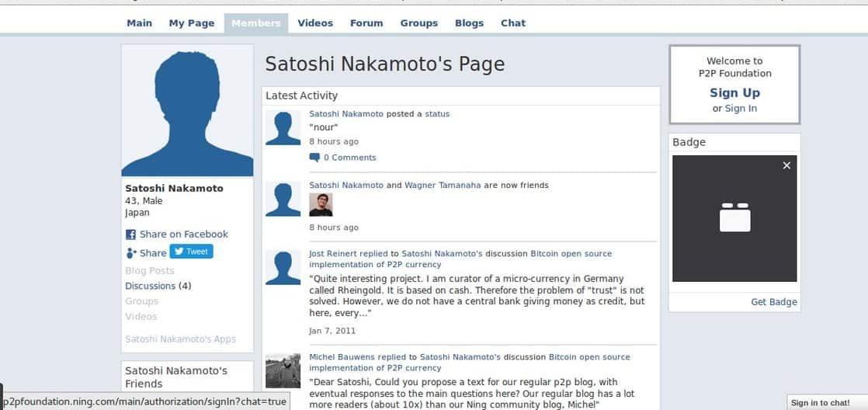Open the Videos tab
The width and height of the screenshot is (868, 410).
tap(315, 23)
